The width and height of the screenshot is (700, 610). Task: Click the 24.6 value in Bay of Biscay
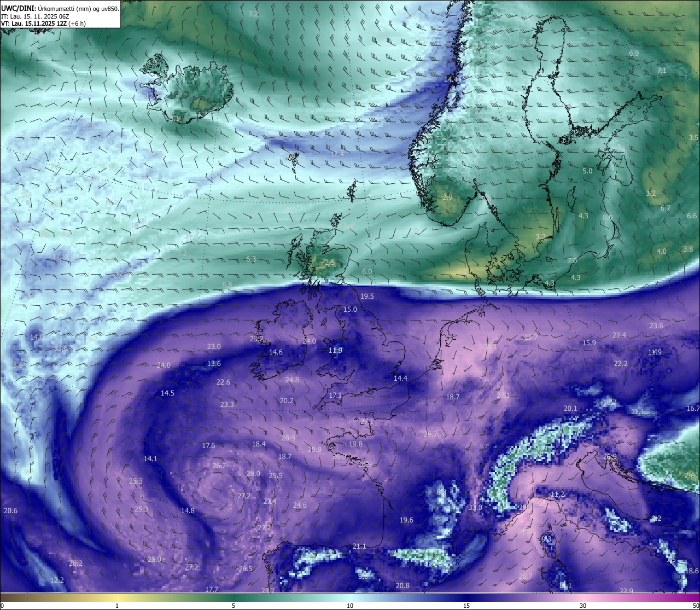point(300,505)
